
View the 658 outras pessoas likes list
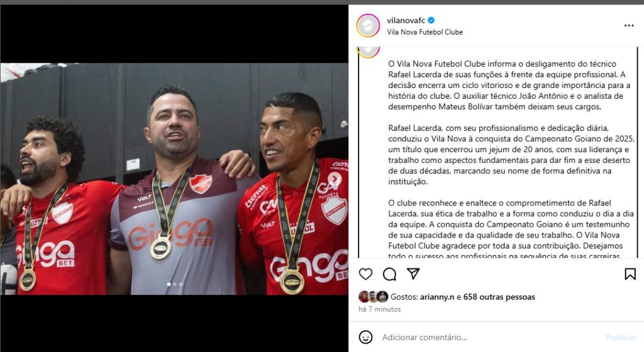(499, 297)
